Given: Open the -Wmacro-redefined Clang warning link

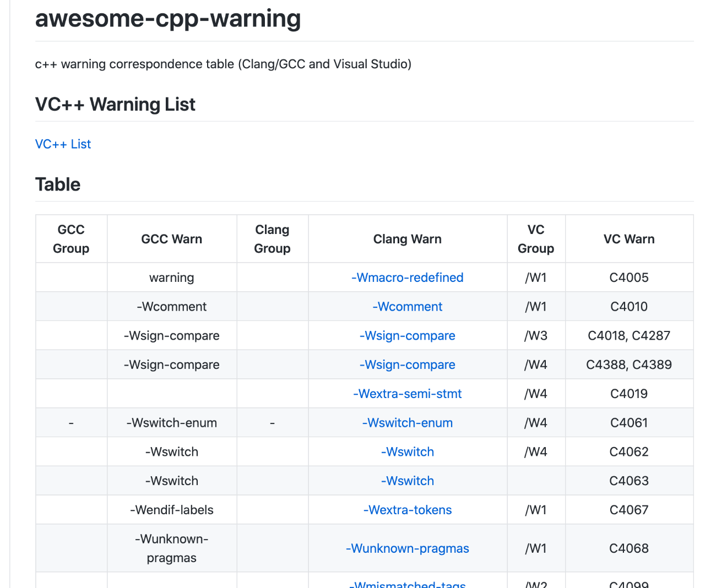Looking at the screenshot, I should [x=408, y=277].
